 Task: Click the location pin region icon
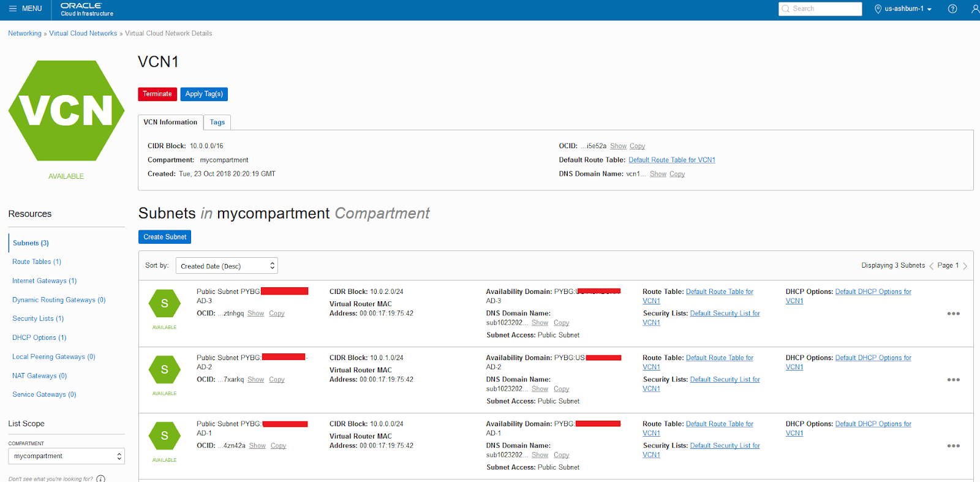coord(878,9)
